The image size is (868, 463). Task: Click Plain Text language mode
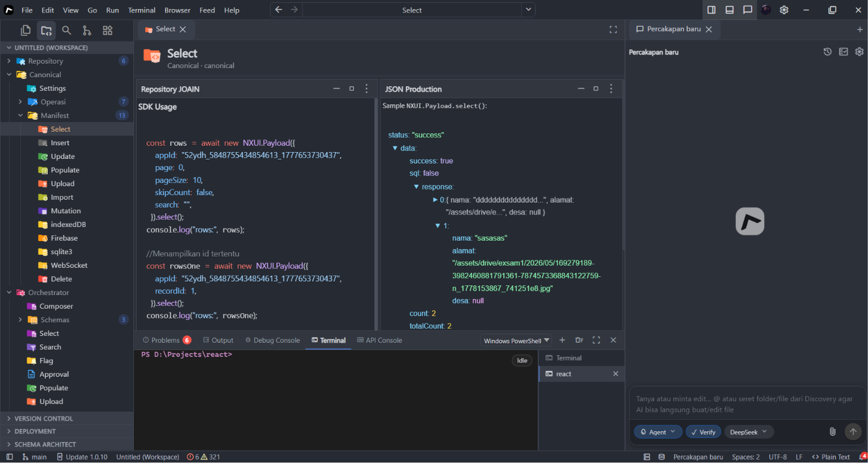(831, 457)
